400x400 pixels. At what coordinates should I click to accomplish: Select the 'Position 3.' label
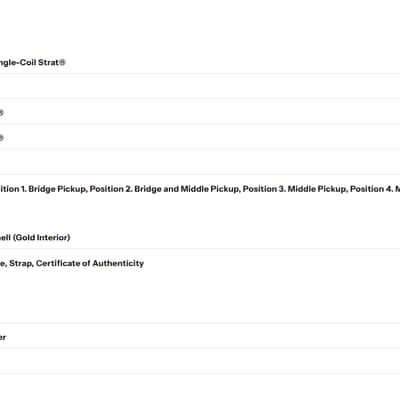point(264,189)
